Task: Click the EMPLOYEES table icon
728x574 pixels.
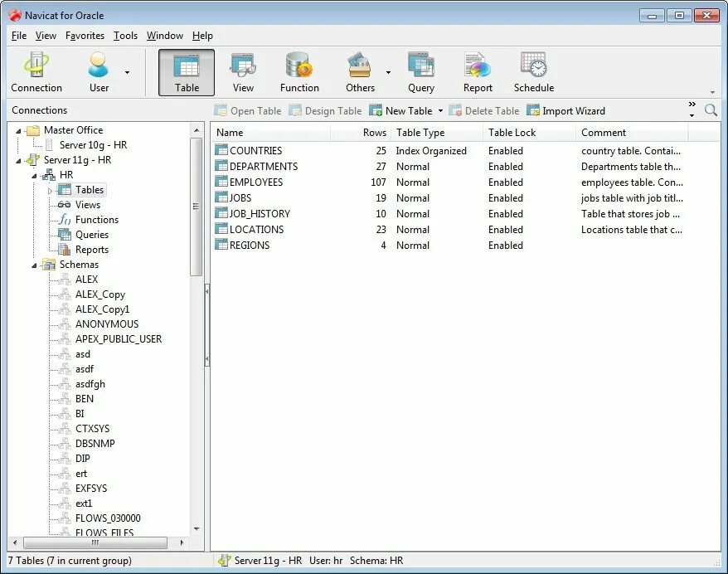Action: [x=221, y=182]
